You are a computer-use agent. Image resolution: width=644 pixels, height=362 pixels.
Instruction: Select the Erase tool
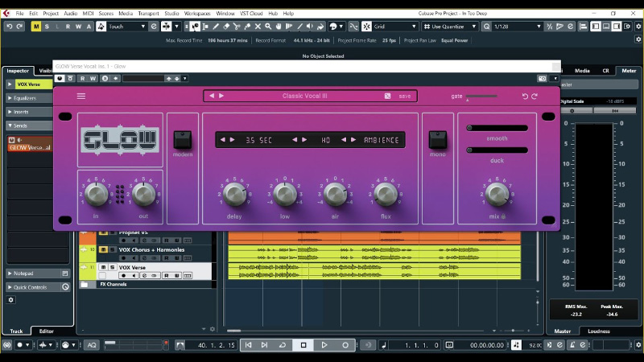click(226, 27)
